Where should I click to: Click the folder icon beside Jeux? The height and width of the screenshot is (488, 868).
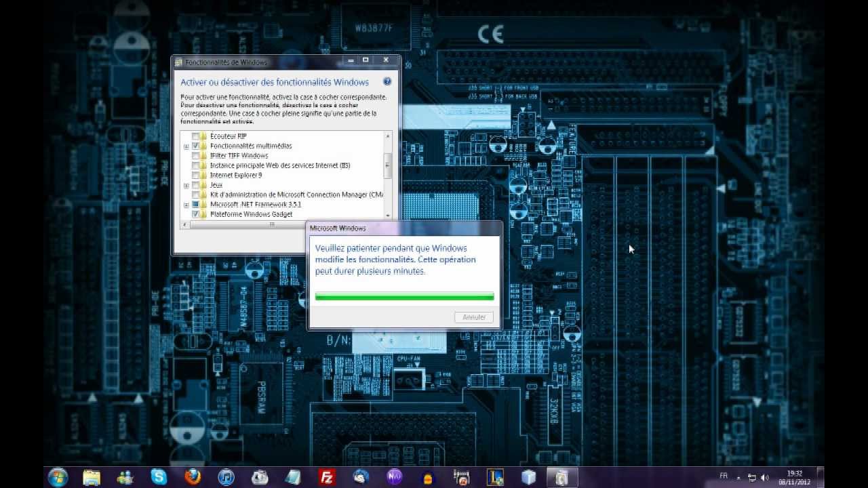click(x=203, y=185)
